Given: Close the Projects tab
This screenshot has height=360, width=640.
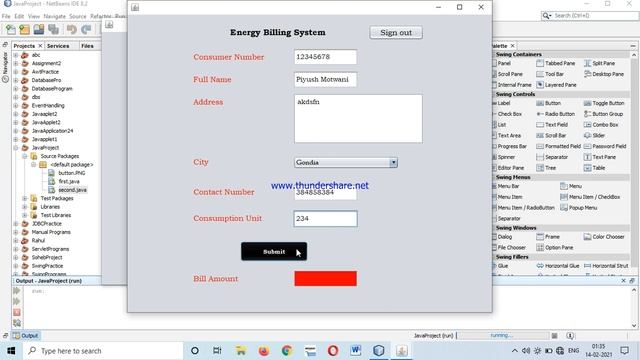Looking at the screenshot, I should pos(40,46).
